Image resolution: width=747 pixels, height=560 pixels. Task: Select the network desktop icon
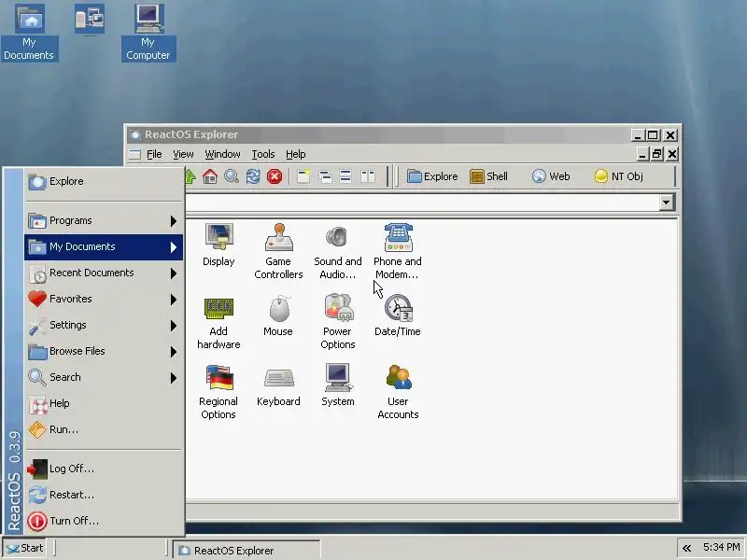click(x=90, y=19)
